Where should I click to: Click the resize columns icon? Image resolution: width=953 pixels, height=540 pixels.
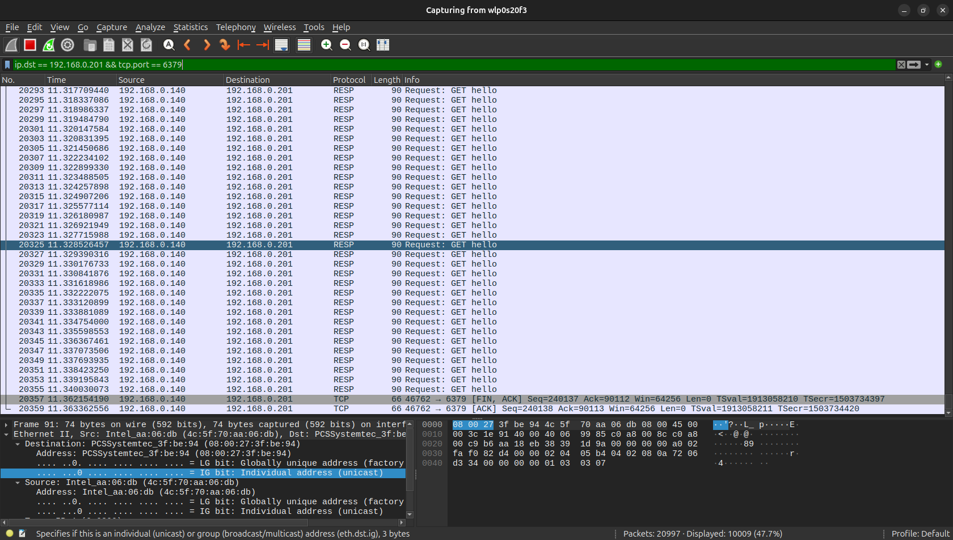tap(383, 45)
